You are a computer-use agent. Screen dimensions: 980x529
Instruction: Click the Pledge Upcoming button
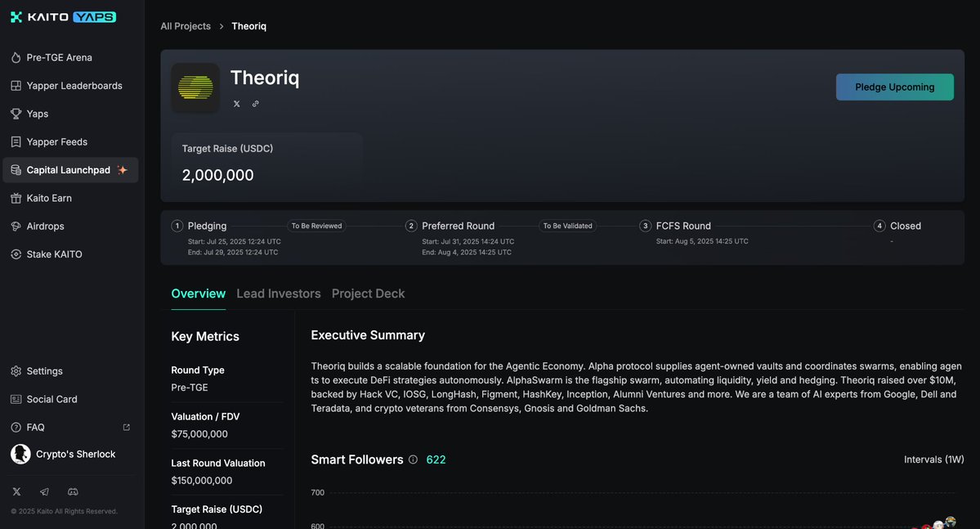pos(894,87)
